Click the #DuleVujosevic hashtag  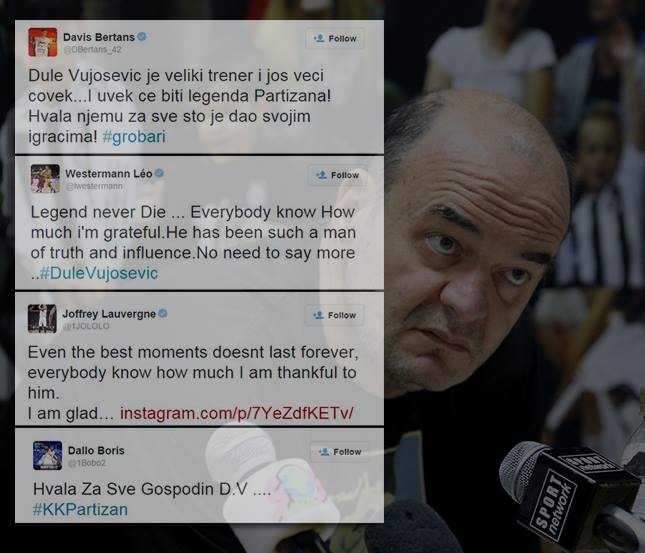99,273
